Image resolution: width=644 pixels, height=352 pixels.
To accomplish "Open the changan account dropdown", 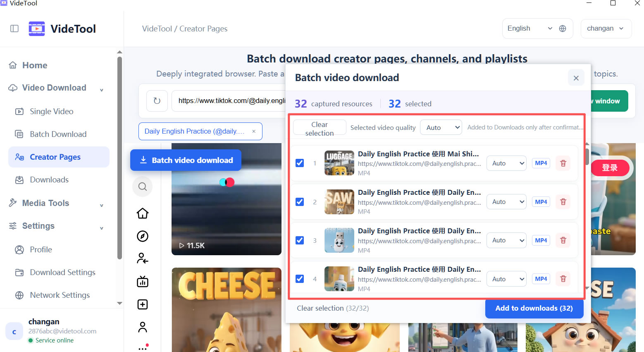I will pos(606,29).
